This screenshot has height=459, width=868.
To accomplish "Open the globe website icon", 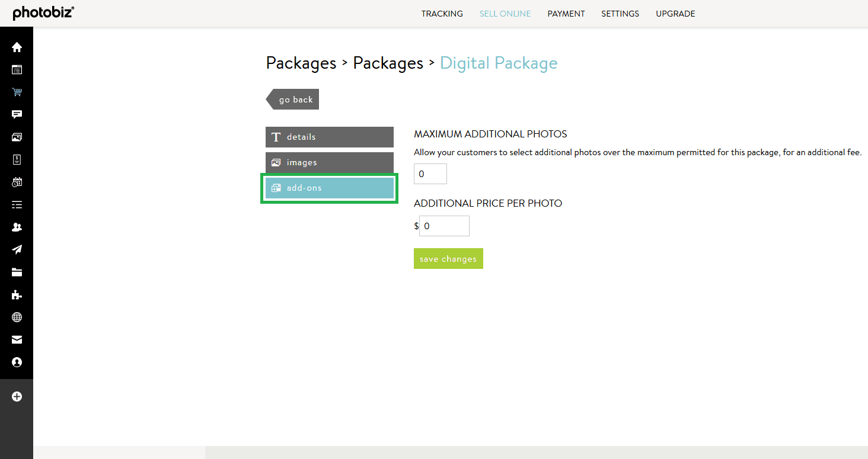I will (x=17, y=317).
